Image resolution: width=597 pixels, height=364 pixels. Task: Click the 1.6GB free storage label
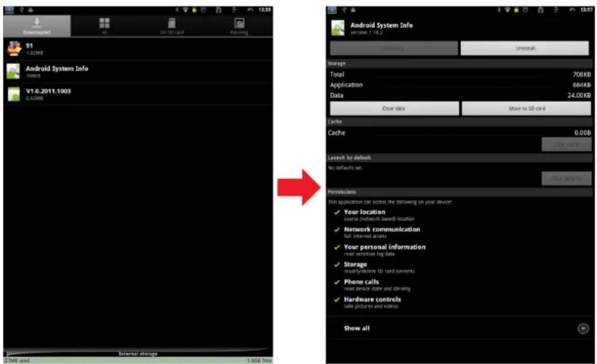click(x=259, y=360)
